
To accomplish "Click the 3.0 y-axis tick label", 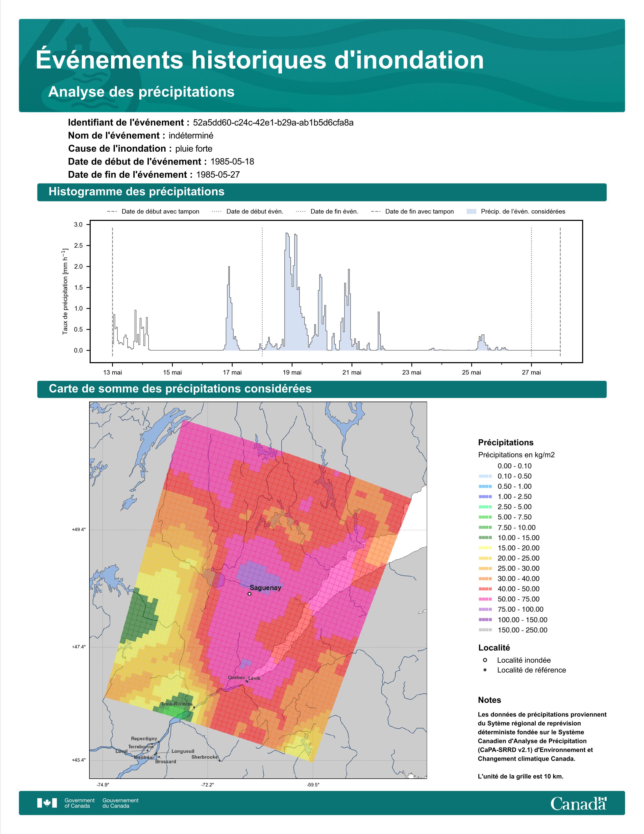I will point(78,224).
